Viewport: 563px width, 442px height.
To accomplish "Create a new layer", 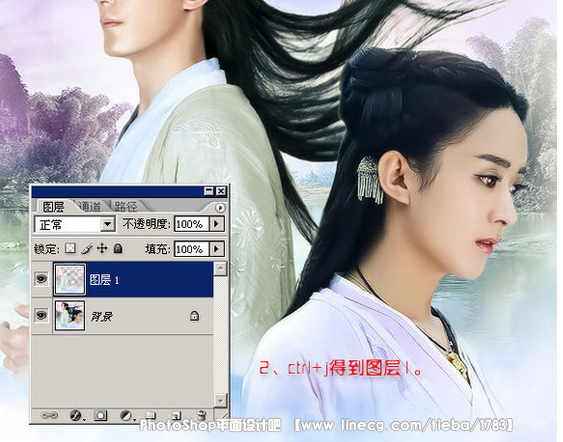I will [176, 416].
